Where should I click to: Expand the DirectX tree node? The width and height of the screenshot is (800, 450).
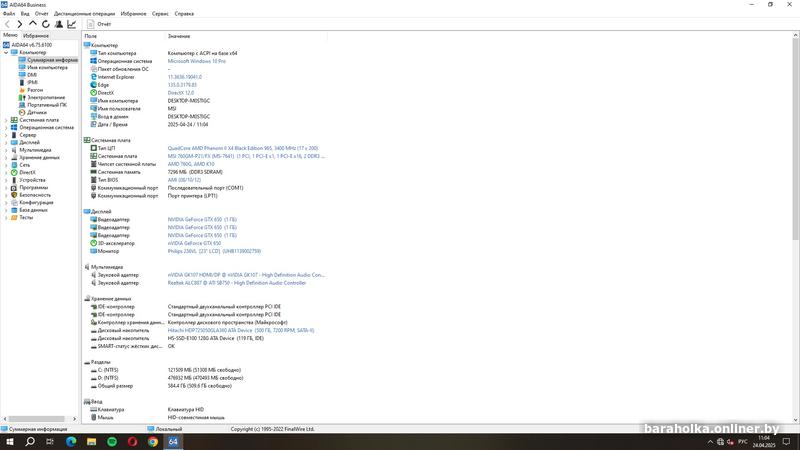tap(6, 172)
